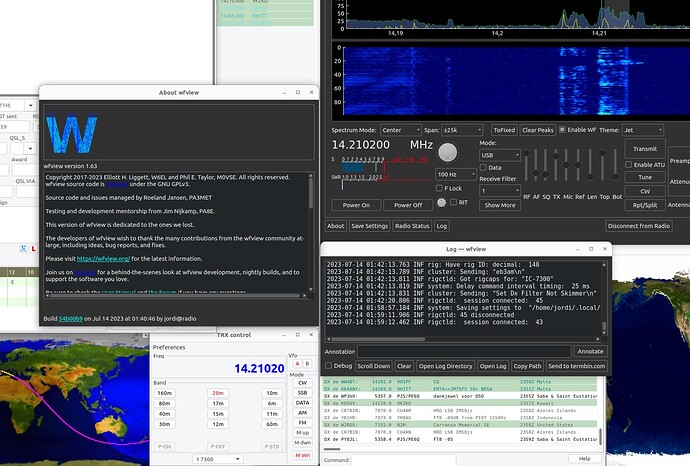Toggle the F Lock checkbox
The image size is (690, 466).
[439, 188]
